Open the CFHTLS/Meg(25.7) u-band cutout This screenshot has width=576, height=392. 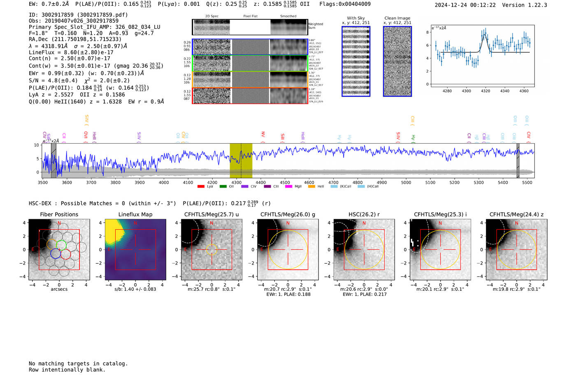(x=211, y=250)
